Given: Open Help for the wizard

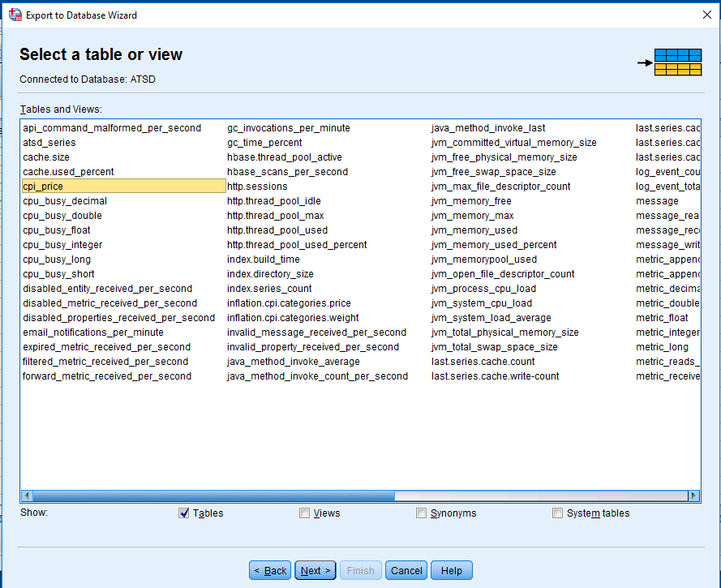Looking at the screenshot, I should (451, 570).
